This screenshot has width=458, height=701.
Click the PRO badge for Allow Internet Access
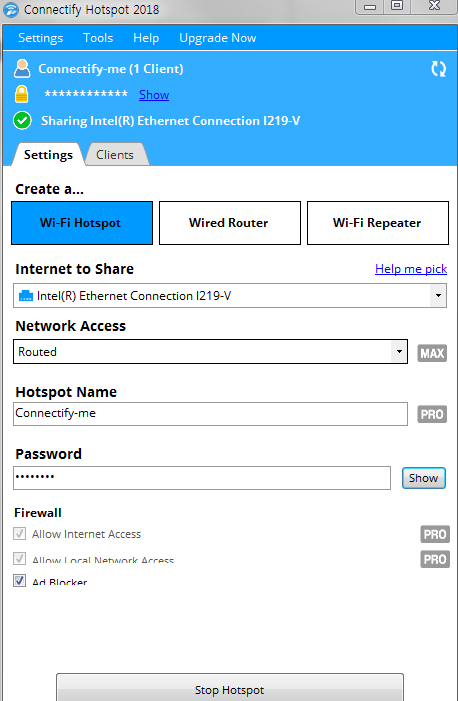[435, 534]
